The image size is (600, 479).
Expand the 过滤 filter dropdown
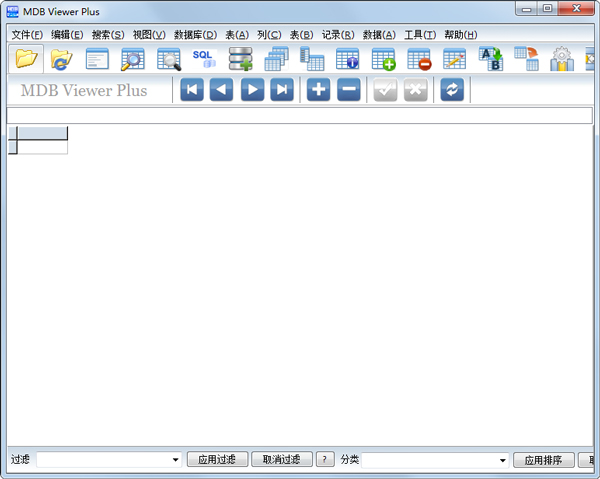(175, 460)
